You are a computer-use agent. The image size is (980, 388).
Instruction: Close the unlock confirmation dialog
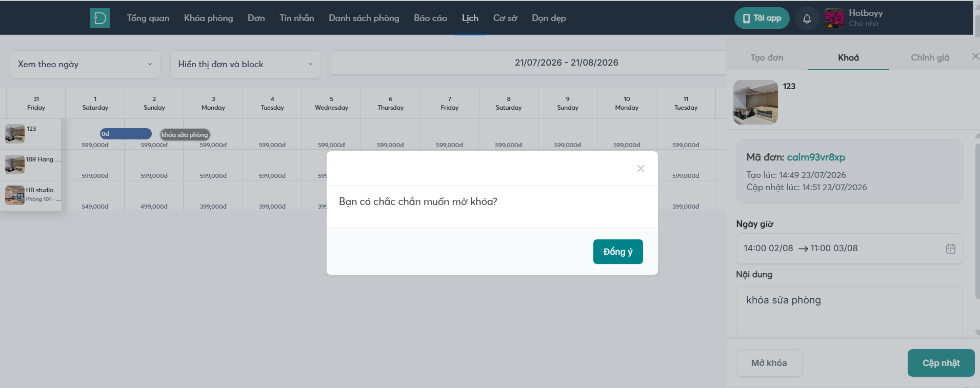pos(641,169)
